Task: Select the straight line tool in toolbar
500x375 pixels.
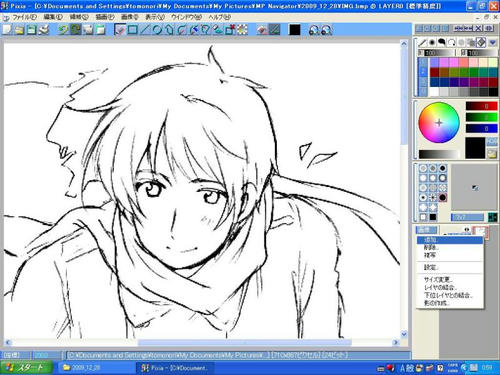Action: pos(145,30)
